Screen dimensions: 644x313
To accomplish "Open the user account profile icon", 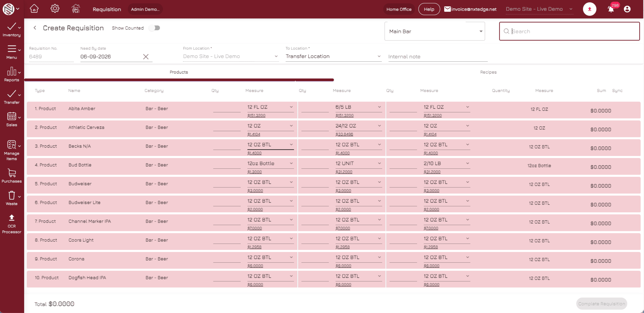I will 627,9.
